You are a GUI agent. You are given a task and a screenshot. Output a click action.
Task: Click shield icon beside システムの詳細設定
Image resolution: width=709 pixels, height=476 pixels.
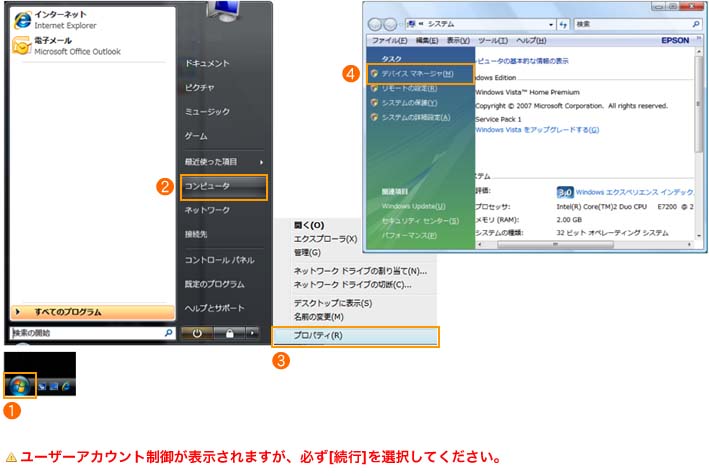(374, 117)
